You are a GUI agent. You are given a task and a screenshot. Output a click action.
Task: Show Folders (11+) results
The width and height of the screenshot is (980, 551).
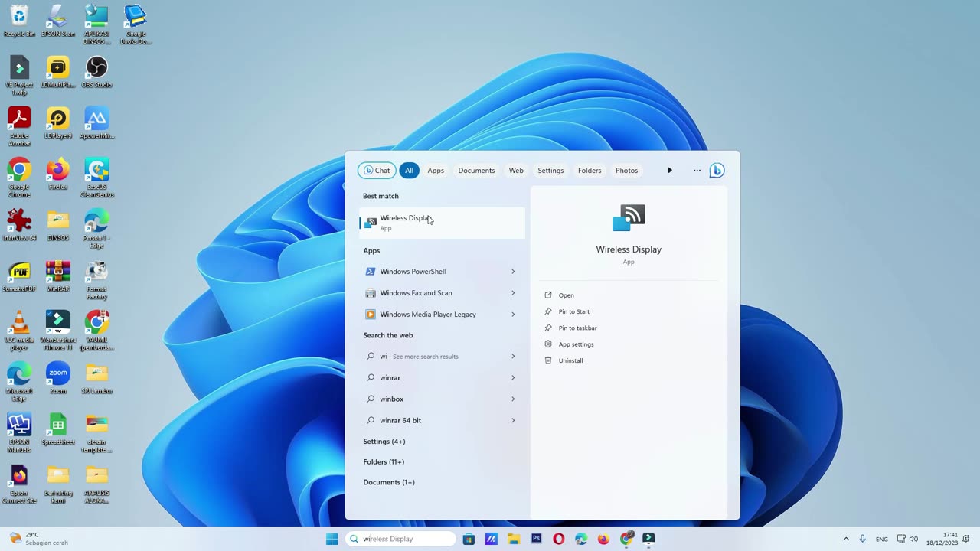(x=384, y=462)
